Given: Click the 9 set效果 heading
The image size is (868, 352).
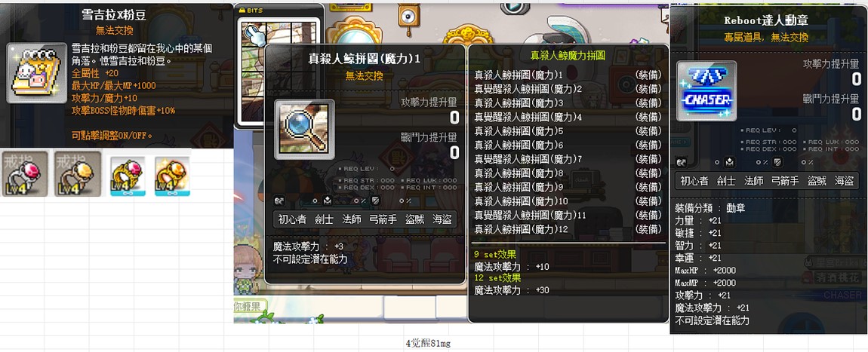Looking at the screenshot, I should point(495,255).
